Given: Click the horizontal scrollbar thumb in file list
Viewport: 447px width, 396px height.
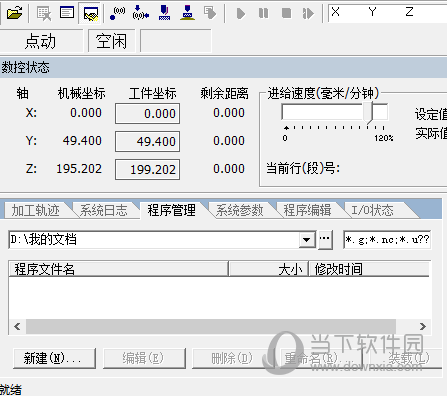Looking at the screenshot, I should coord(211,326).
